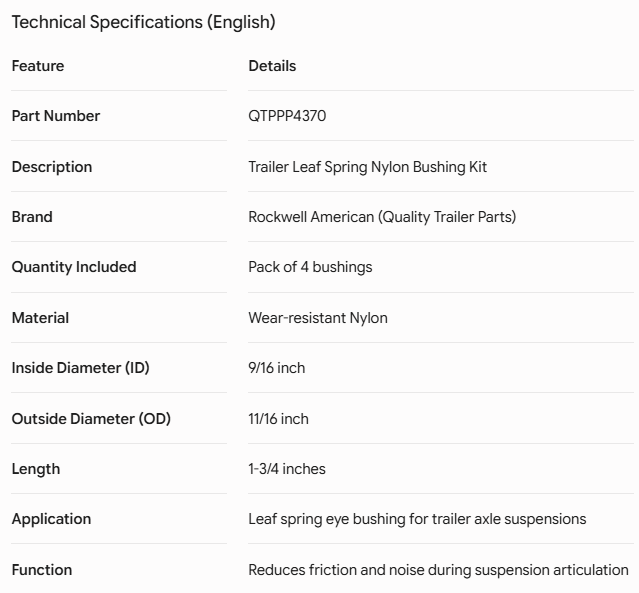Click the Feature column header
This screenshot has height=593, width=639.
point(38,66)
